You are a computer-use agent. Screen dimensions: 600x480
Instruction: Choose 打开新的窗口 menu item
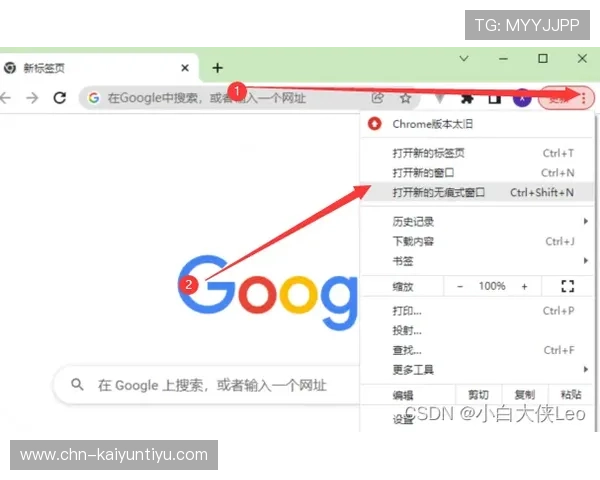click(x=476, y=173)
